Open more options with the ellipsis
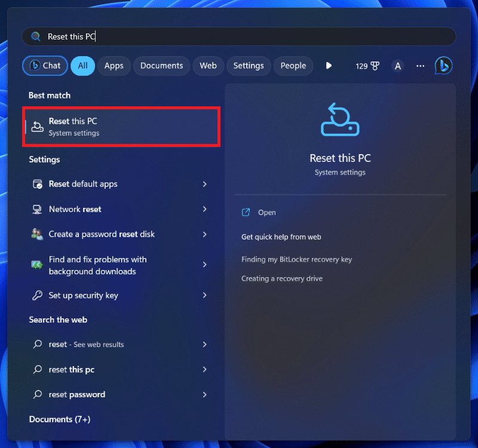Image resolution: width=478 pixels, height=448 pixels. point(420,66)
